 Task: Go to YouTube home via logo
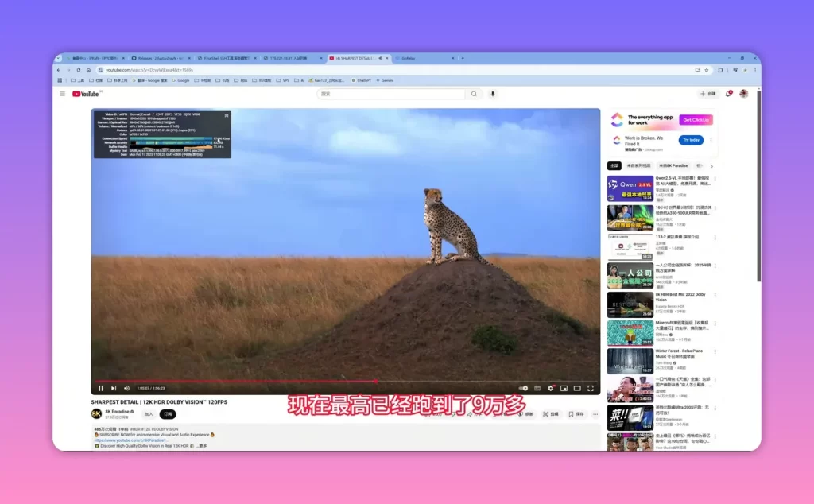pyautogui.click(x=86, y=94)
